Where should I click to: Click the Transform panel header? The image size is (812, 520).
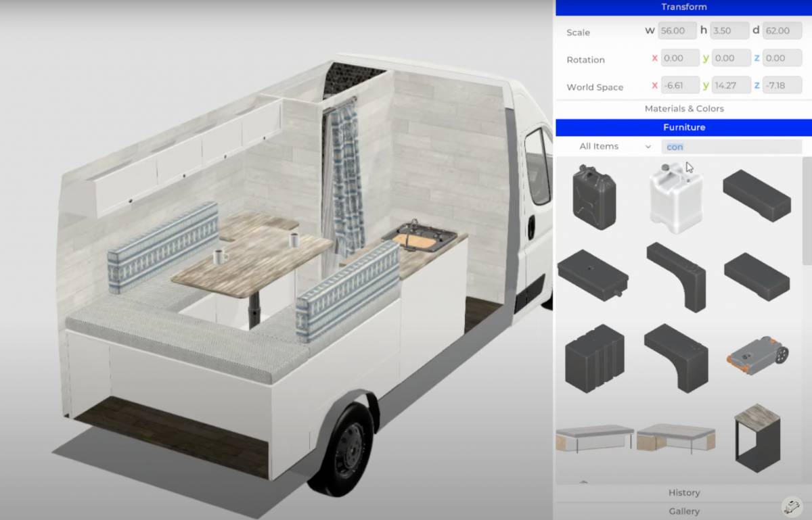pos(684,7)
